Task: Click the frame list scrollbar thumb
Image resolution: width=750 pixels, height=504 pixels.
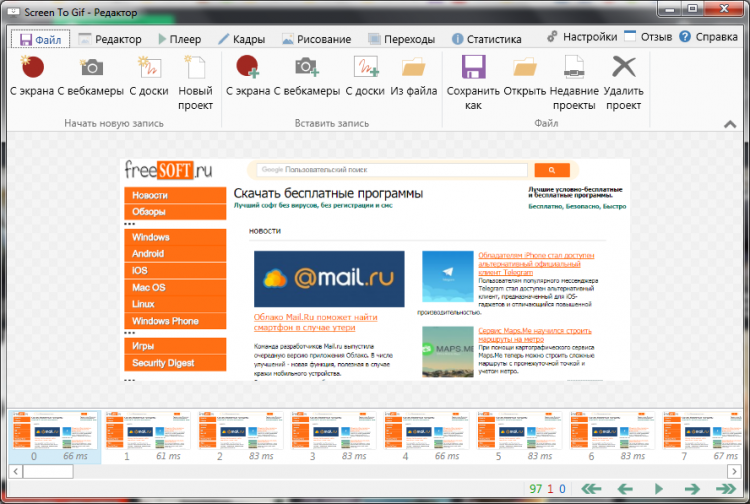Action: click(x=48, y=471)
